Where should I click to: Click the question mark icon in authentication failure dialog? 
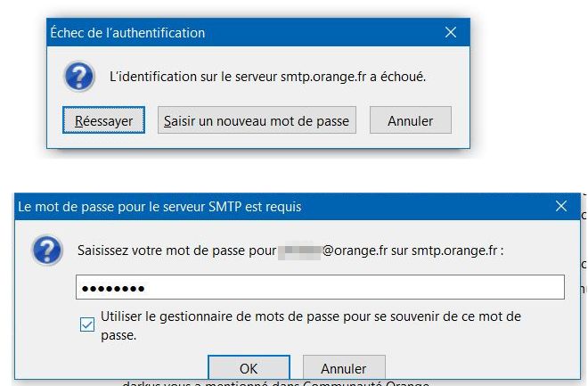(x=78, y=77)
